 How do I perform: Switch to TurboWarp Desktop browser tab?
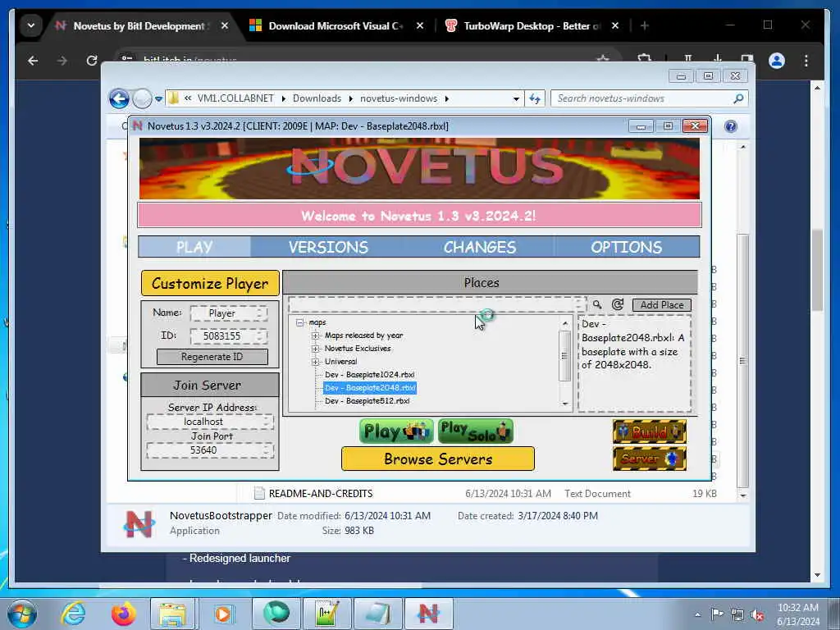pos(532,25)
